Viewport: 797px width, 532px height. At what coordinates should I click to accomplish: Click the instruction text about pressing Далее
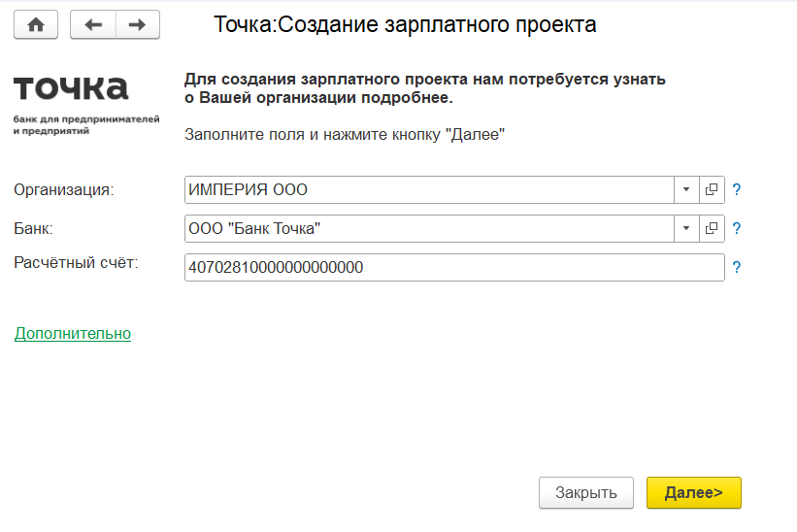(346, 135)
